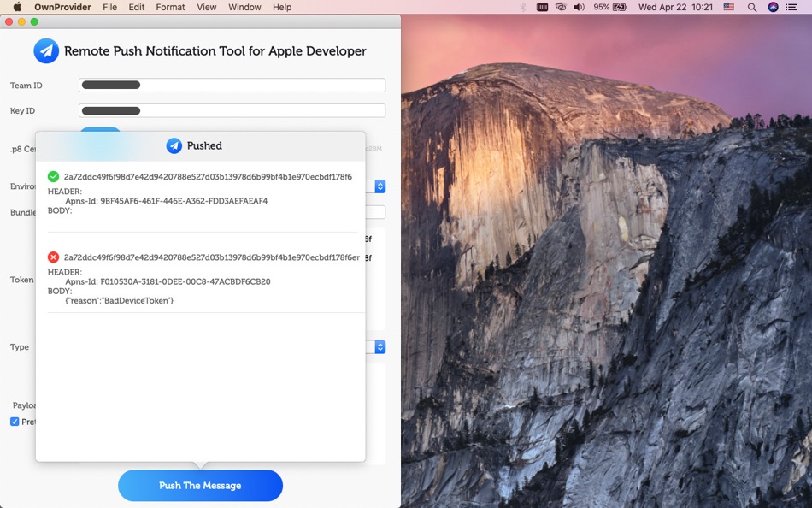Click the Siri icon
This screenshot has height=508, width=812.
click(774, 7)
